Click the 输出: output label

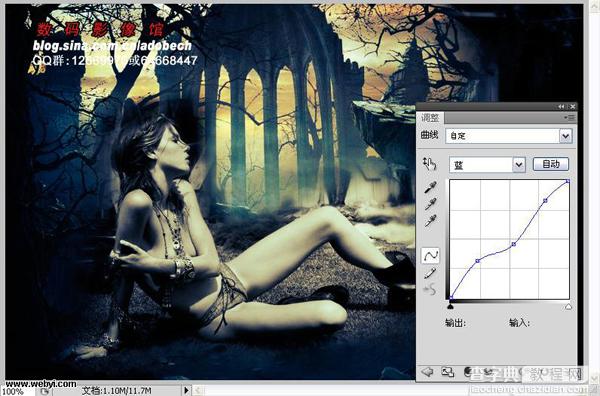click(455, 323)
